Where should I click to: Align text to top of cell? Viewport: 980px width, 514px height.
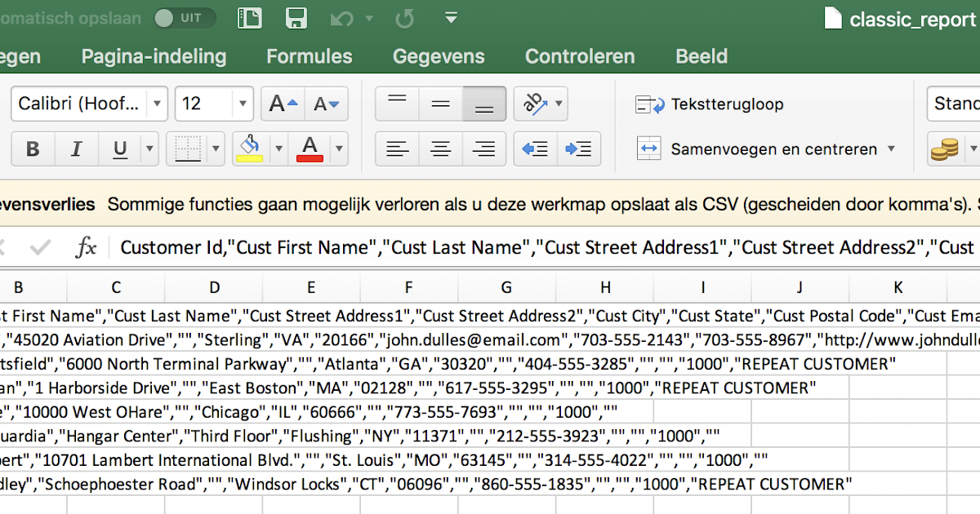point(397,104)
